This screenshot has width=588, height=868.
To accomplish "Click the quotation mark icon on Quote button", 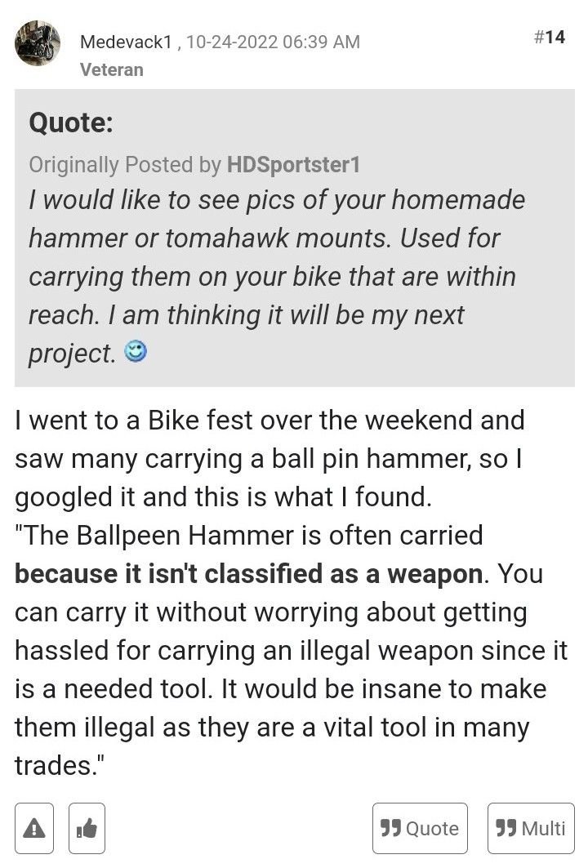I will pyautogui.click(x=390, y=829).
